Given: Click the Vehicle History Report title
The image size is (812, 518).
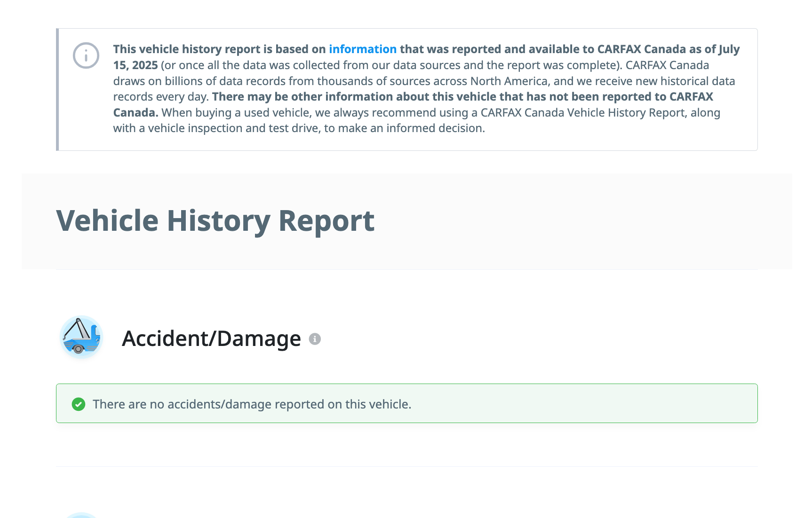Looking at the screenshot, I should [215, 220].
